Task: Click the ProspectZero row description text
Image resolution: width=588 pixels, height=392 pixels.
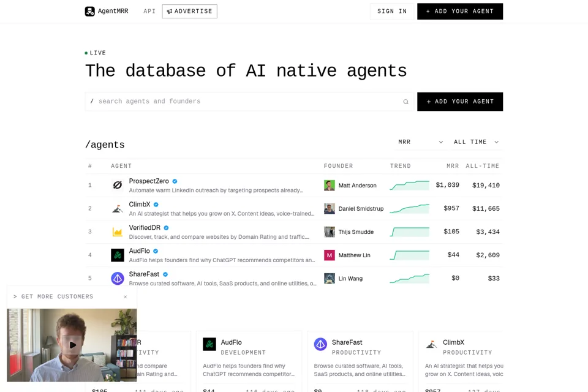Action: (216, 190)
